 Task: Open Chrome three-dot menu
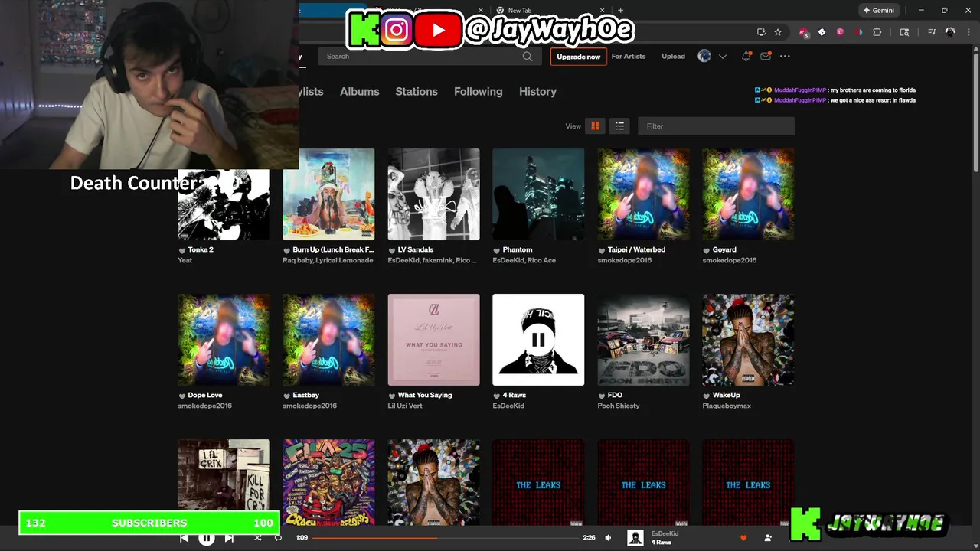(x=967, y=32)
